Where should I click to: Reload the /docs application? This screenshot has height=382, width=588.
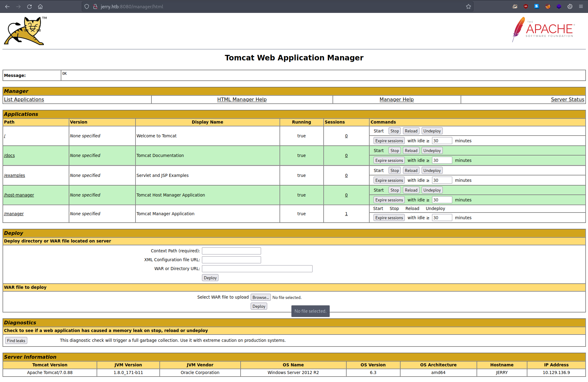[411, 151]
